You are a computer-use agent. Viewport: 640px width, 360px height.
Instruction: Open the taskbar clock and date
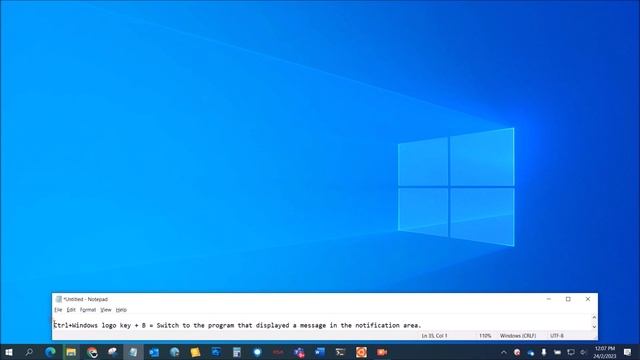[x=604, y=352]
